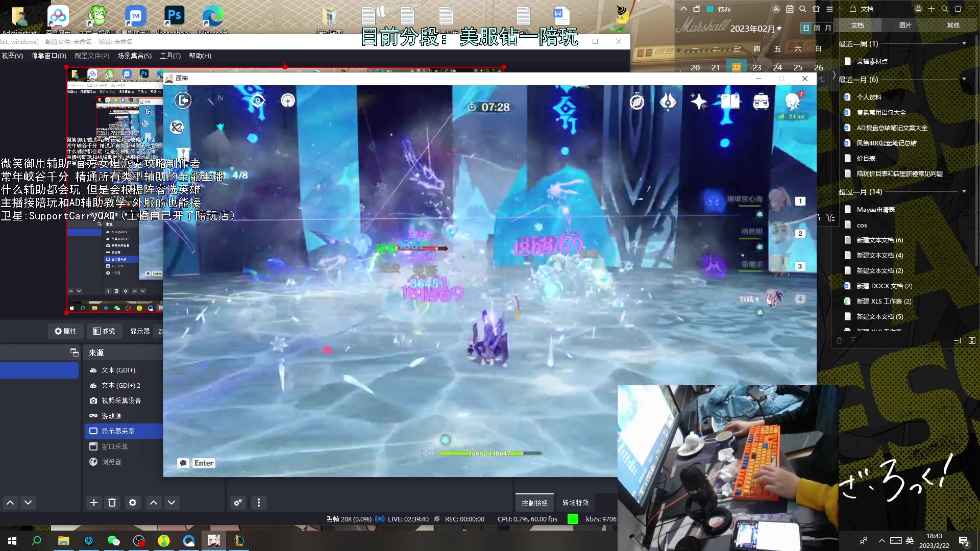Open the 工具(T) menu
Viewport: 980px width, 551px height.
tap(170, 56)
